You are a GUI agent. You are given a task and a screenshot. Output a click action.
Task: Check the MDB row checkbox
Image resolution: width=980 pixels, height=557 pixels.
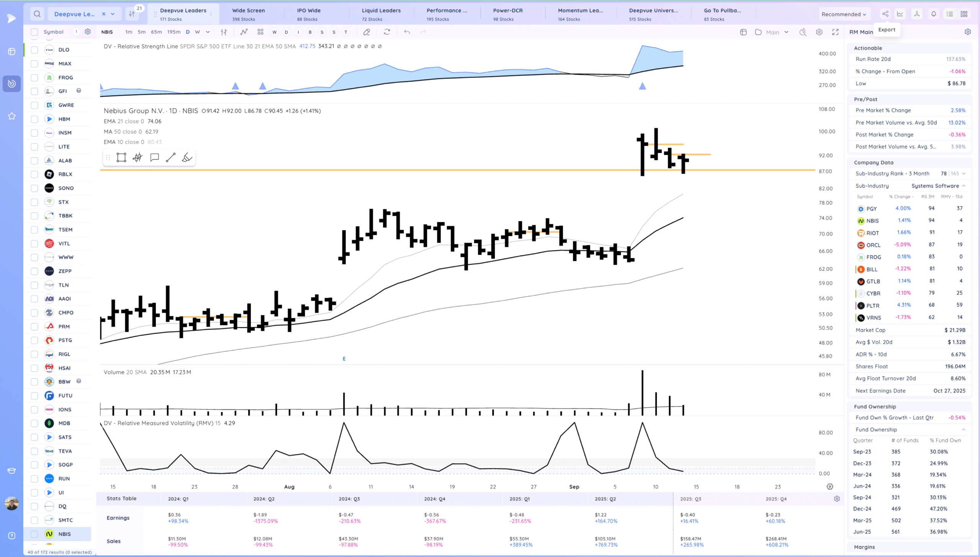pyautogui.click(x=34, y=423)
